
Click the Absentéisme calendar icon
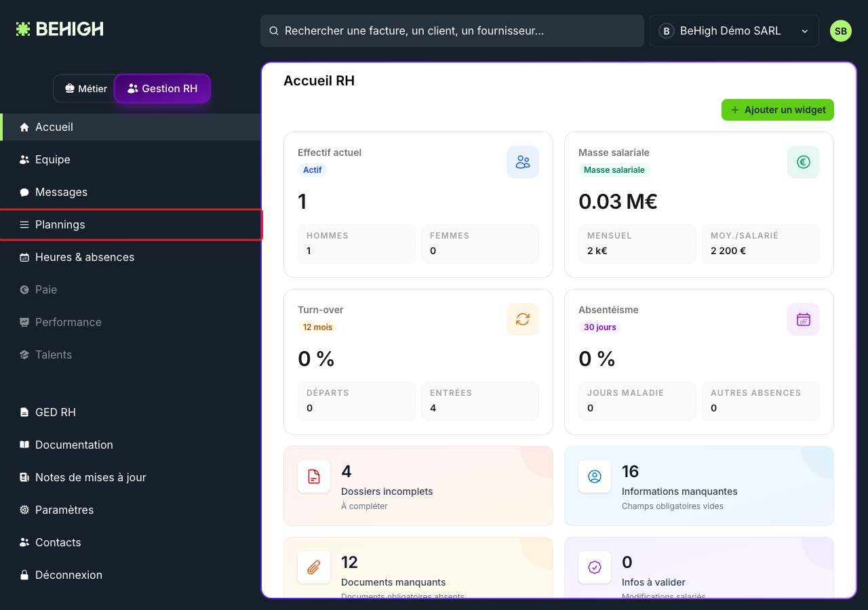(804, 319)
